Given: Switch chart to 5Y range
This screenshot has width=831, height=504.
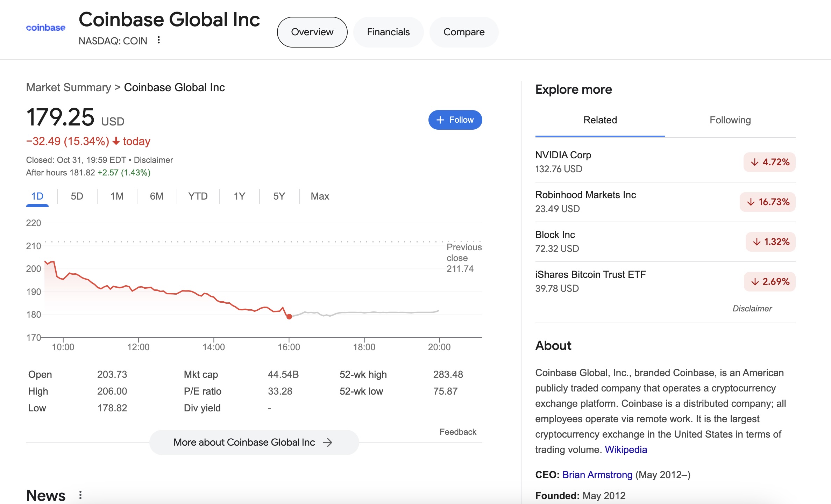Looking at the screenshot, I should pos(279,196).
